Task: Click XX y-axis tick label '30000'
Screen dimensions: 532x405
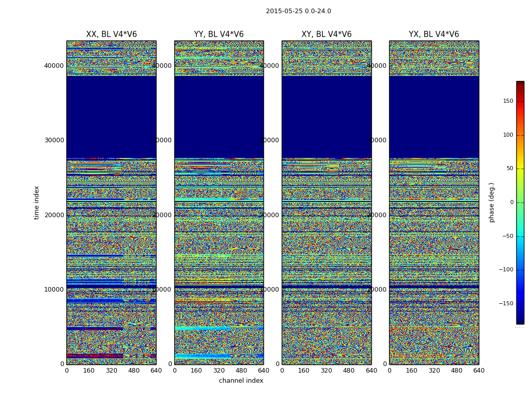Action: [x=54, y=140]
